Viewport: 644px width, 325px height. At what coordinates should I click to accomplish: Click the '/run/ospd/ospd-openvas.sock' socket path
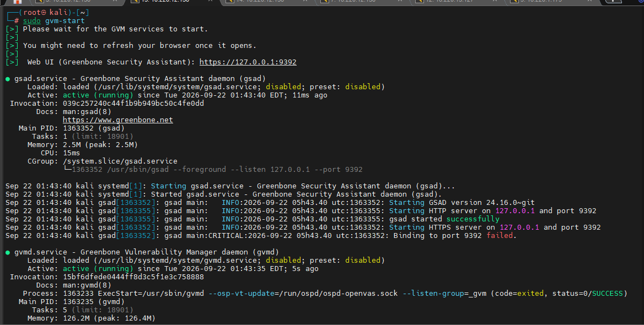click(x=339, y=294)
